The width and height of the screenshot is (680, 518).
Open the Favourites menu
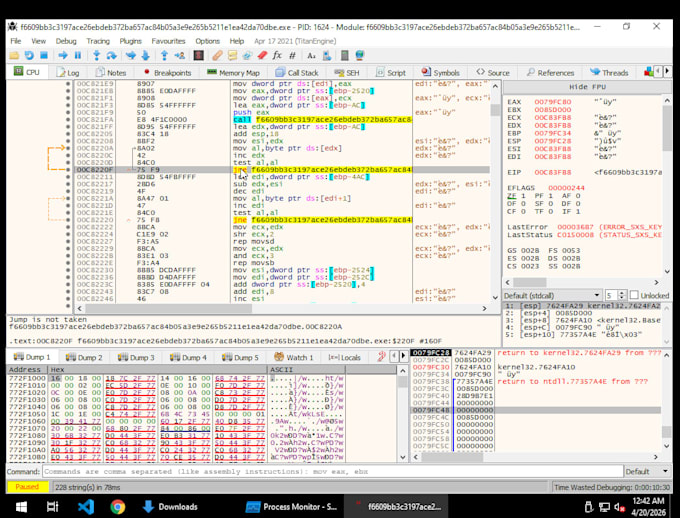(x=168, y=41)
